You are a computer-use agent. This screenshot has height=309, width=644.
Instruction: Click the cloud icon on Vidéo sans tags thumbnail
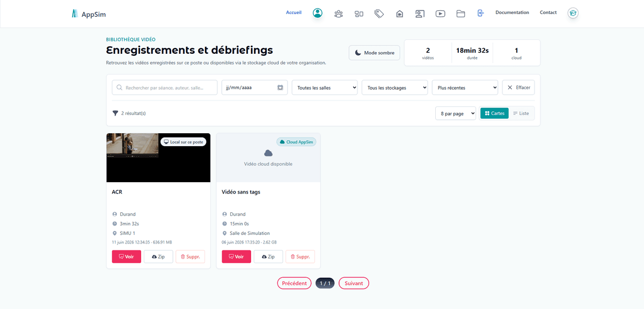(x=268, y=153)
